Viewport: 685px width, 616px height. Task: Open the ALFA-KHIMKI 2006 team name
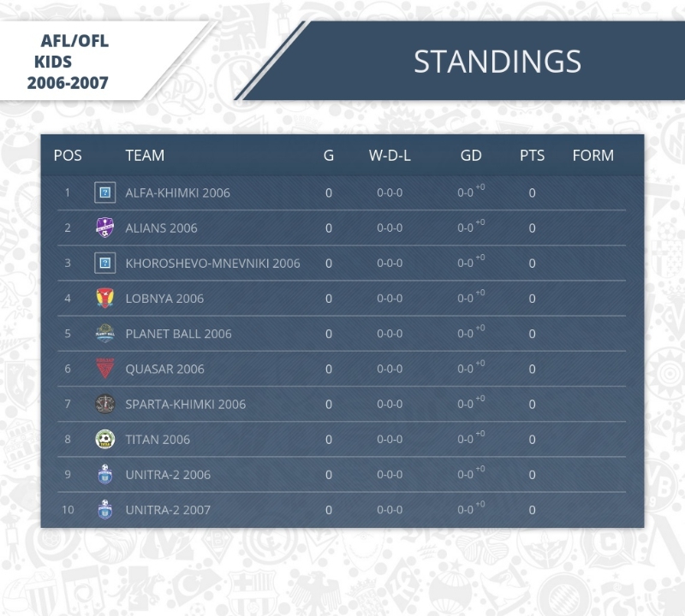coord(177,193)
